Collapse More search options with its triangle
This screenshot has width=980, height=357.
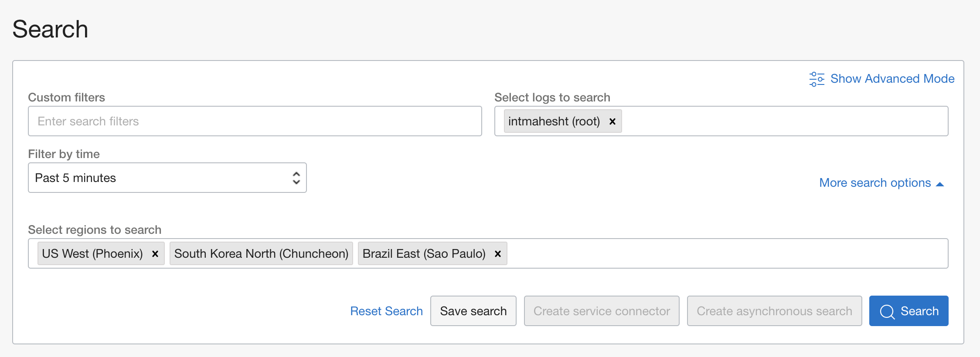click(x=940, y=183)
